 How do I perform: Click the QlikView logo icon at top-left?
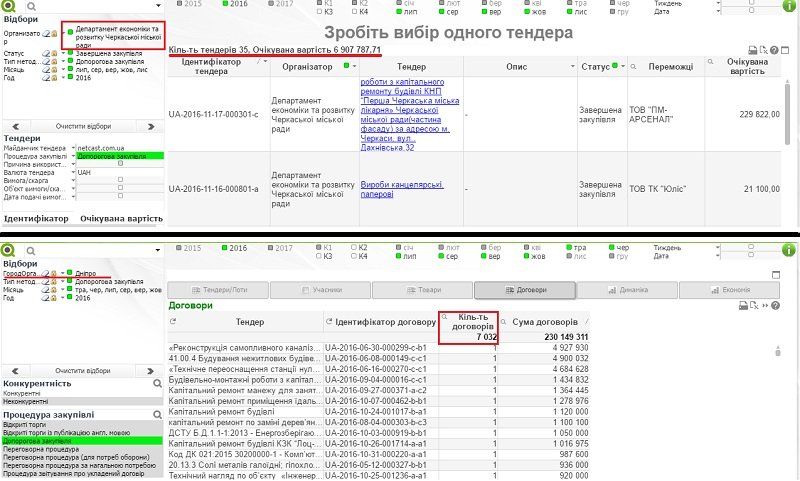[x=7, y=6]
